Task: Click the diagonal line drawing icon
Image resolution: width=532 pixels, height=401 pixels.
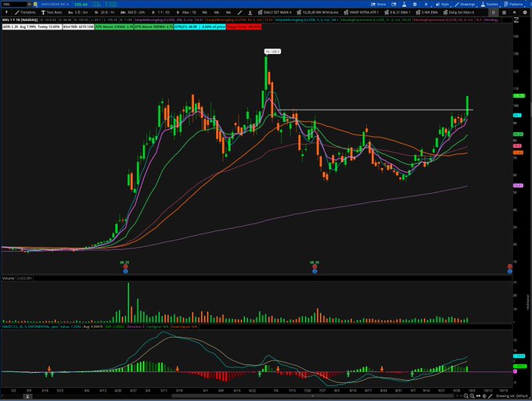Action: (240, 13)
